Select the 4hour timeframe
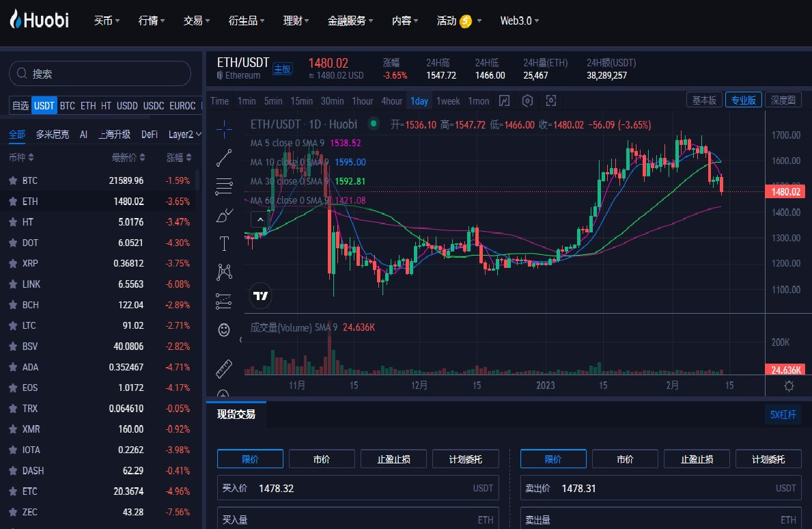The height and width of the screenshot is (529, 812). pyautogui.click(x=391, y=101)
